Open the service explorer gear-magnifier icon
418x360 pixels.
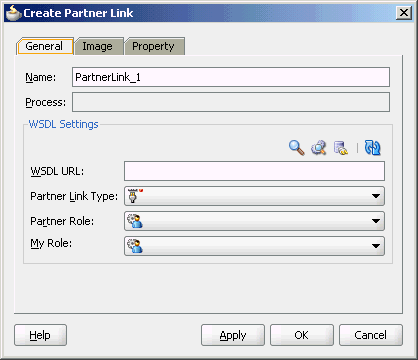click(319, 148)
